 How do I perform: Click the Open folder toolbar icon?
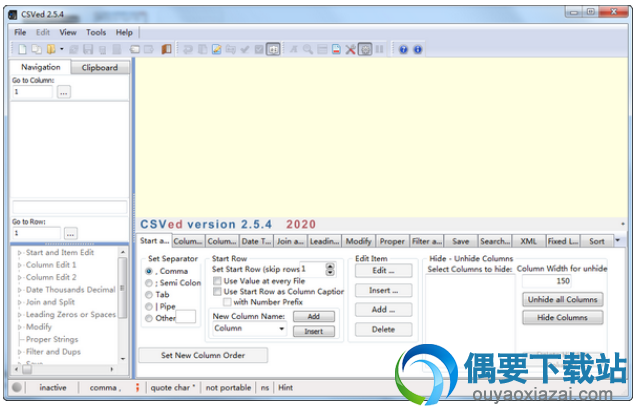coord(51,50)
